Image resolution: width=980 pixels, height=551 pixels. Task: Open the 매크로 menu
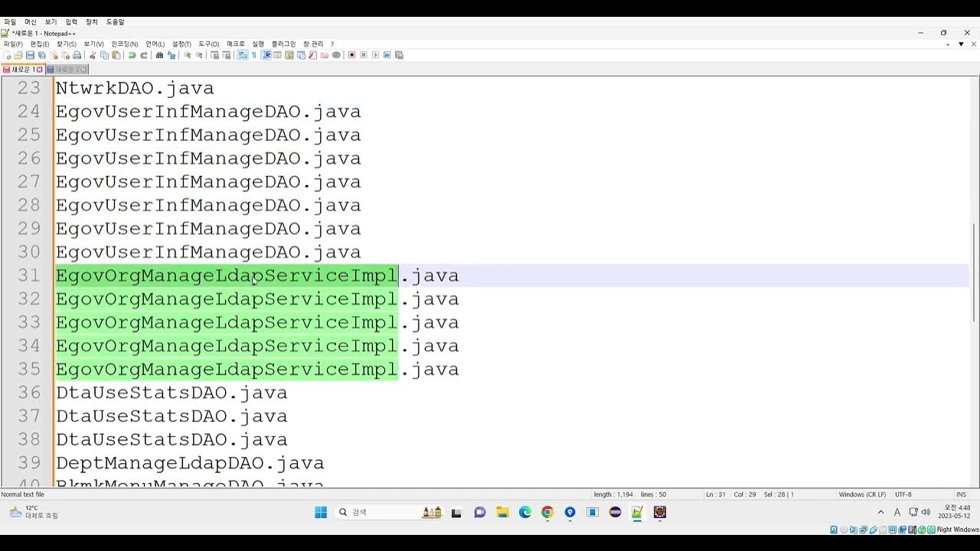click(x=236, y=44)
